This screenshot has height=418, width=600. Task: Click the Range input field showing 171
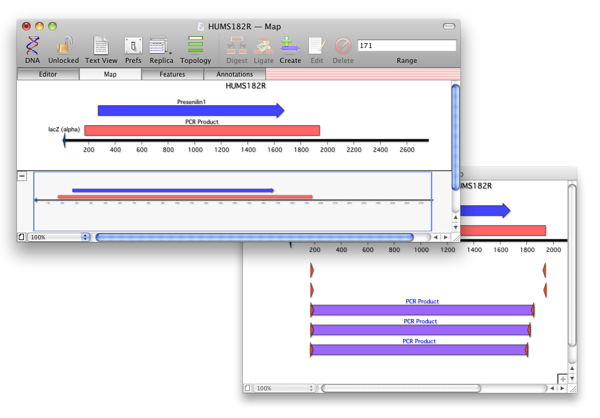pos(406,46)
